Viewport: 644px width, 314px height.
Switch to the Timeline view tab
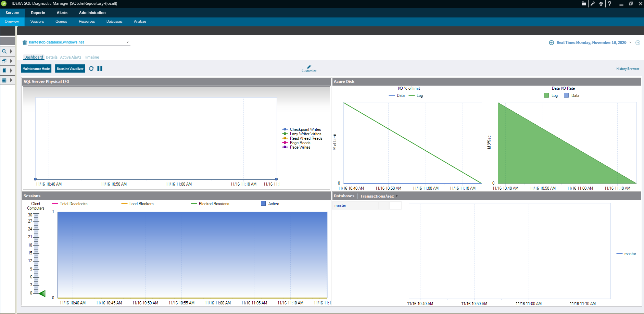click(x=91, y=57)
